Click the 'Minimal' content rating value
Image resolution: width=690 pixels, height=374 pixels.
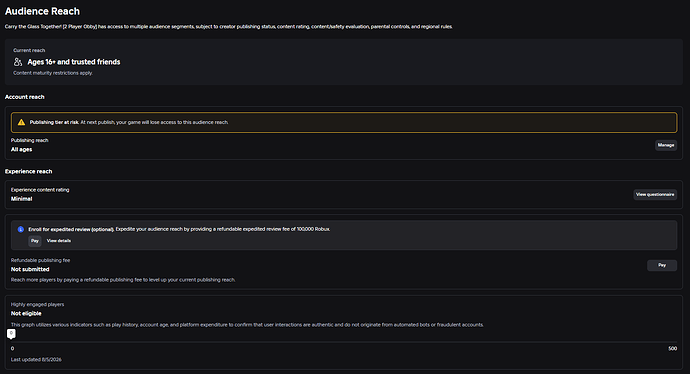tap(22, 199)
